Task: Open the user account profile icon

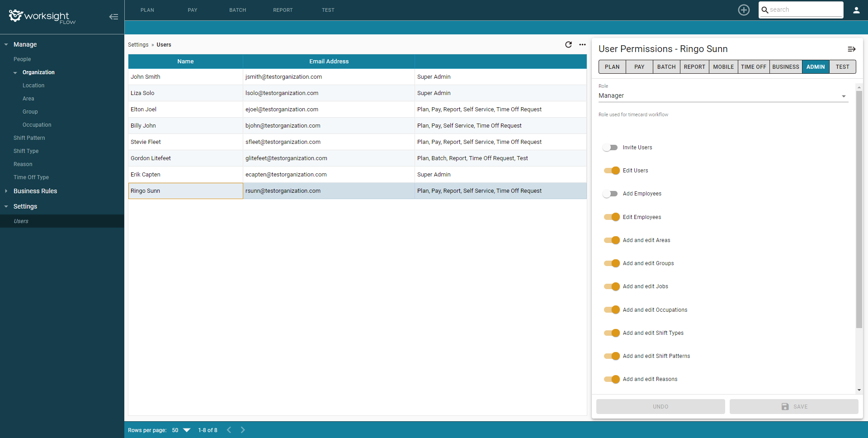Action: (x=857, y=10)
